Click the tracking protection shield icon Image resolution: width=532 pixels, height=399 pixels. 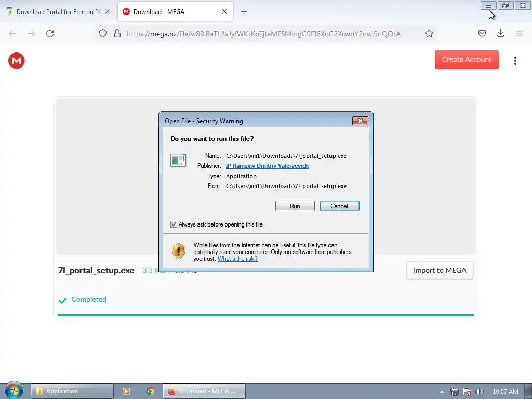point(103,33)
